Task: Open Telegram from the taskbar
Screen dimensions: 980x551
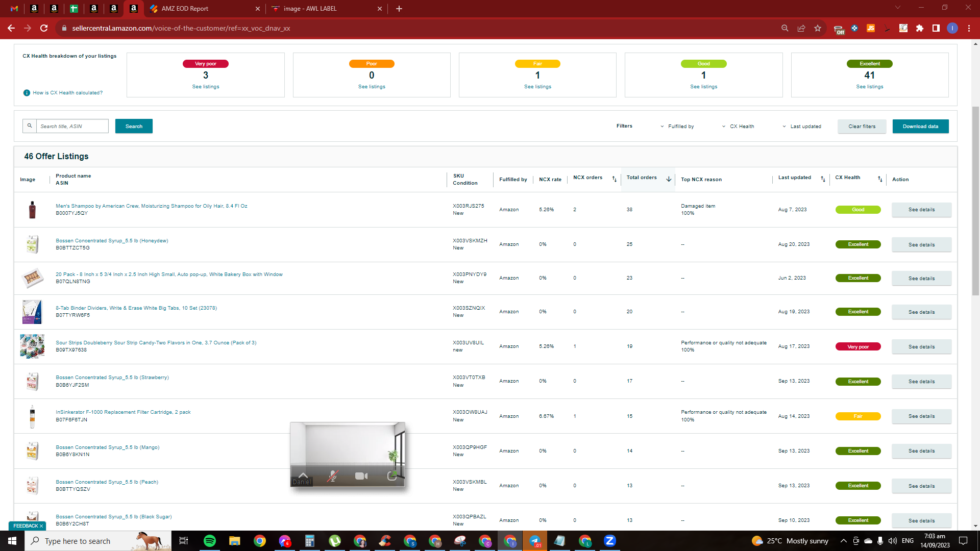Action: pos(535,541)
